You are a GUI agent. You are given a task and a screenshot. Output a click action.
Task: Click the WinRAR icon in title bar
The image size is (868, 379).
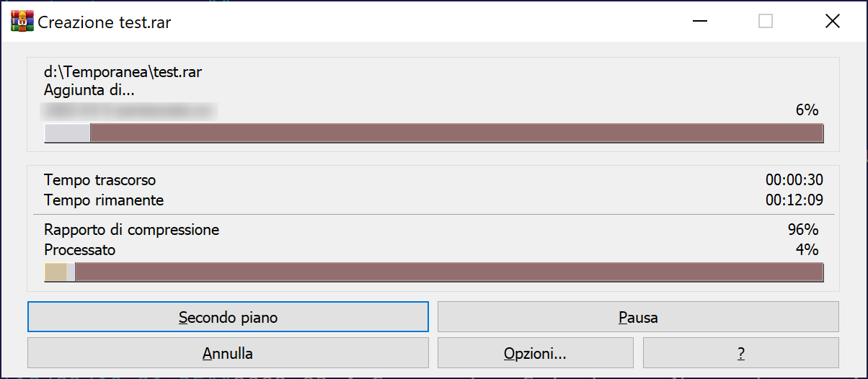coord(22,22)
